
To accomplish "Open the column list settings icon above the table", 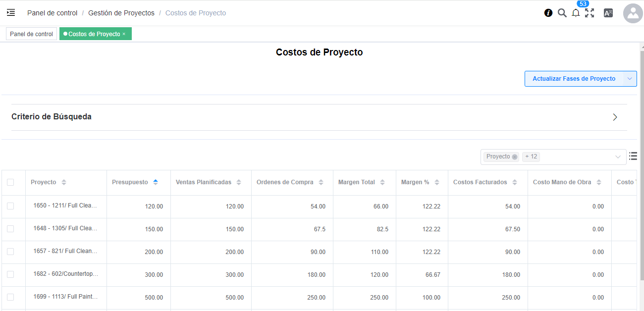I will 633,156.
